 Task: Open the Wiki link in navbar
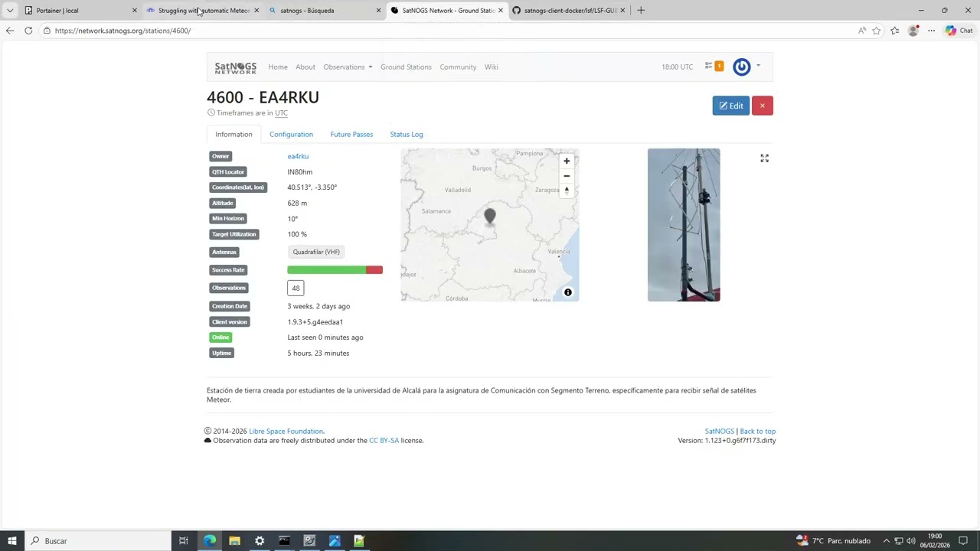[492, 67]
